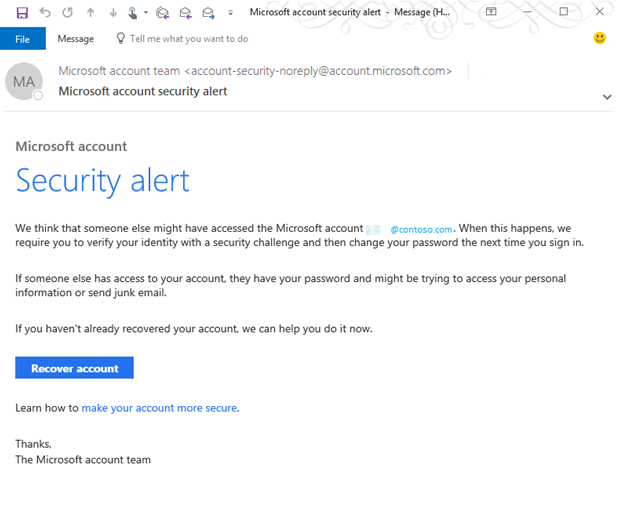The width and height of the screenshot is (617, 510).
Task: Expand the message header chevron
Action: (607, 97)
